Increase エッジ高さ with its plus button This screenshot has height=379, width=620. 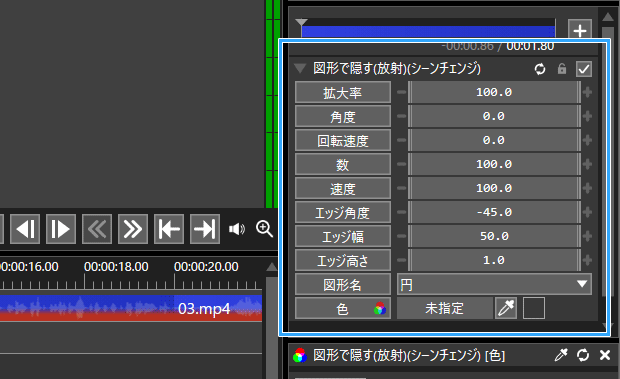point(587,260)
